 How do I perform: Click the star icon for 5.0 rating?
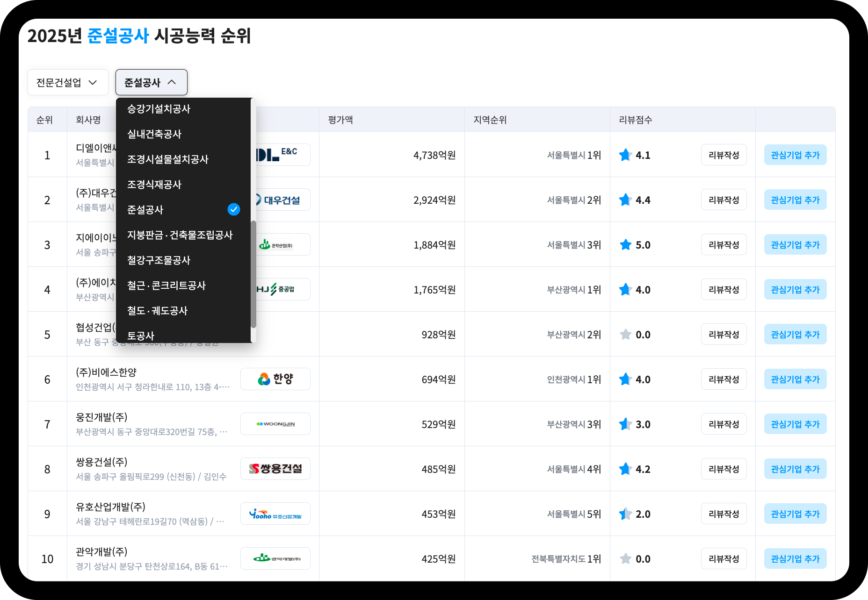coord(625,244)
